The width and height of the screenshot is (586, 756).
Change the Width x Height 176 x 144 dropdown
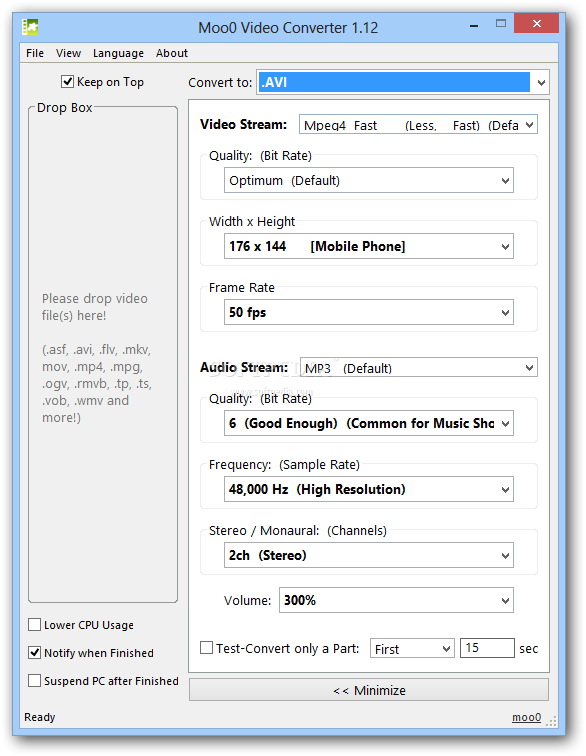tap(368, 246)
